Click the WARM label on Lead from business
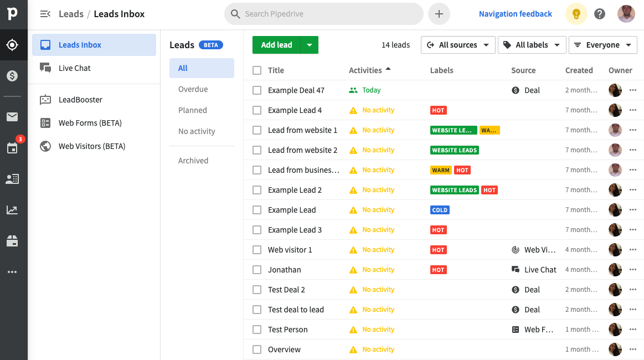This screenshot has width=644, height=360. [441, 170]
